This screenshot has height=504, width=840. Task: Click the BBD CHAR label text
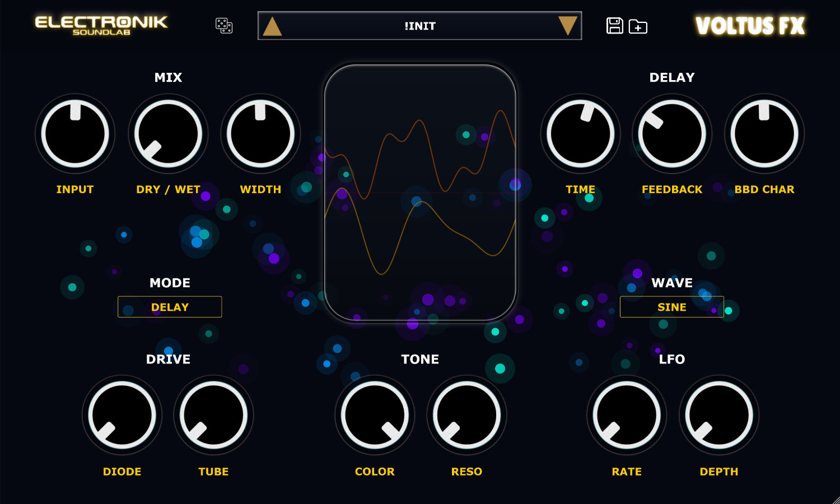[764, 189]
